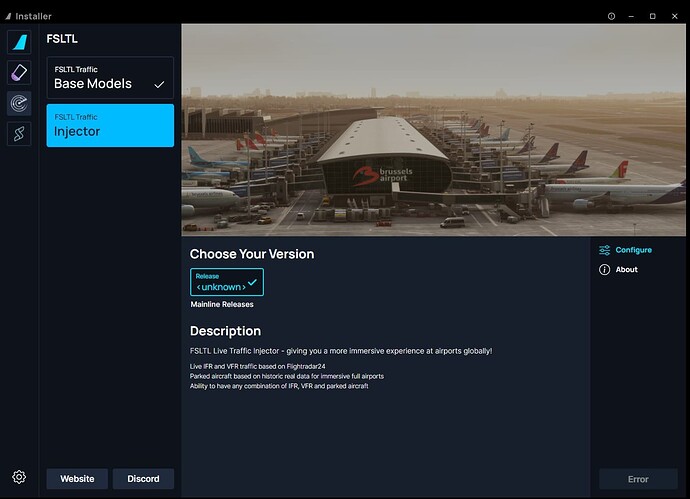
Task: Click text 'Live IFR and VFR traffic based on Flightradar24'
Action: [257, 367]
